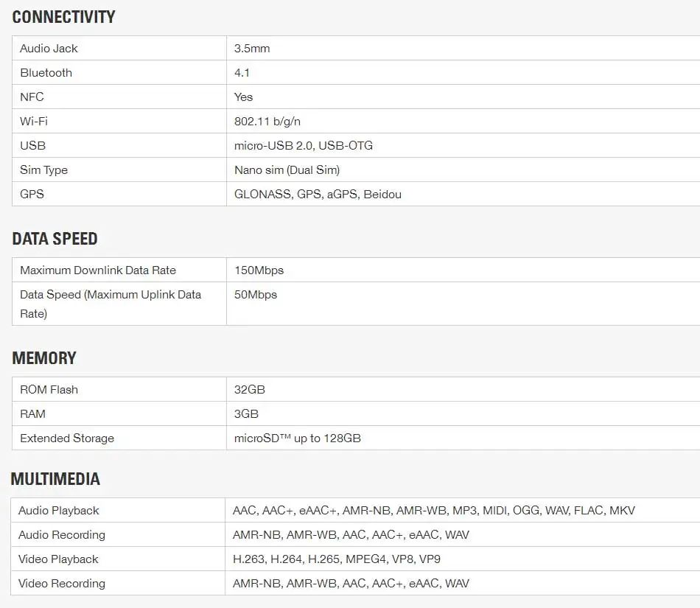
Task: Click the 50Mbps value
Action: [x=256, y=295]
